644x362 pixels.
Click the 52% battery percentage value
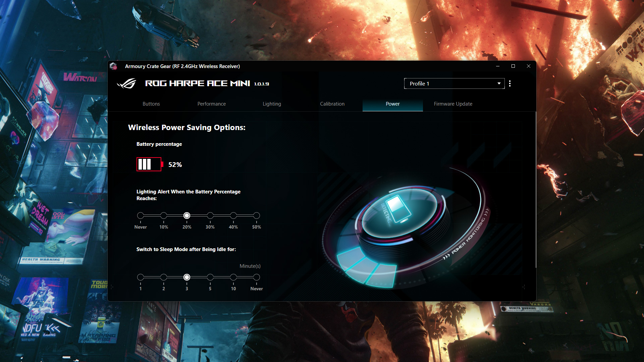coord(175,165)
